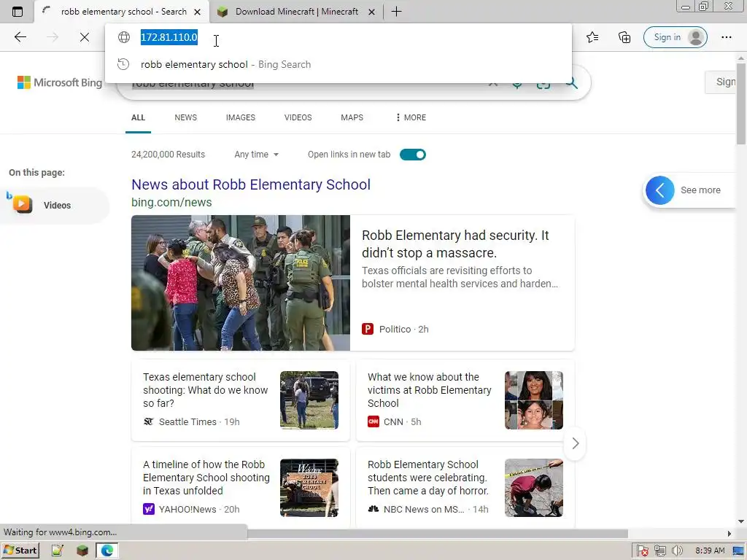Switch to the NEWS tab
747x560 pixels.
185,117
